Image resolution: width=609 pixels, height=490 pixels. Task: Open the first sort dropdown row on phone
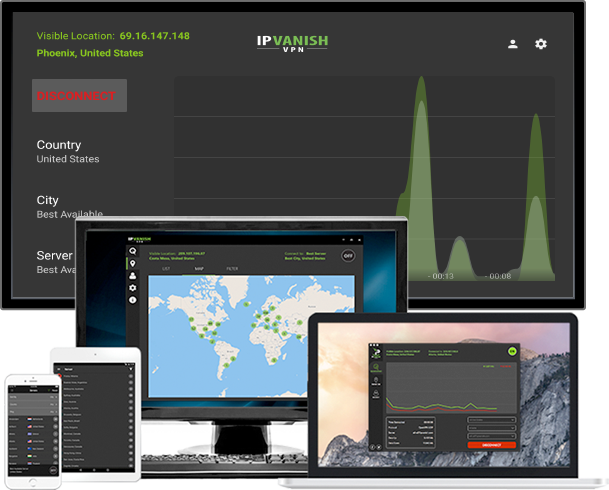[x=33, y=397]
